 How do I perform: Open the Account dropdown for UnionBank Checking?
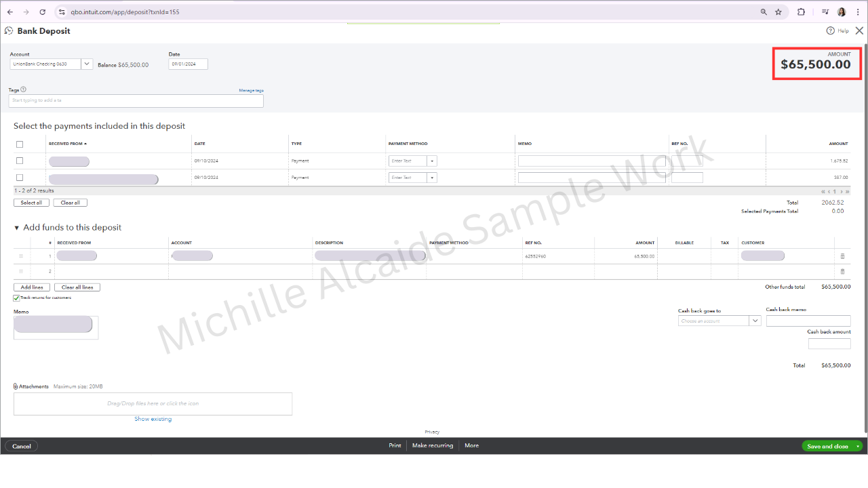tap(87, 64)
